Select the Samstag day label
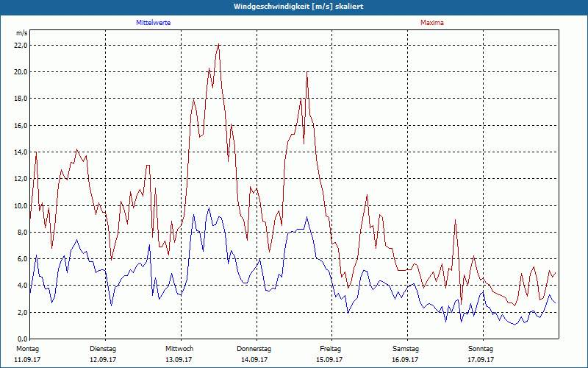588x368 pixels. coord(406,349)
